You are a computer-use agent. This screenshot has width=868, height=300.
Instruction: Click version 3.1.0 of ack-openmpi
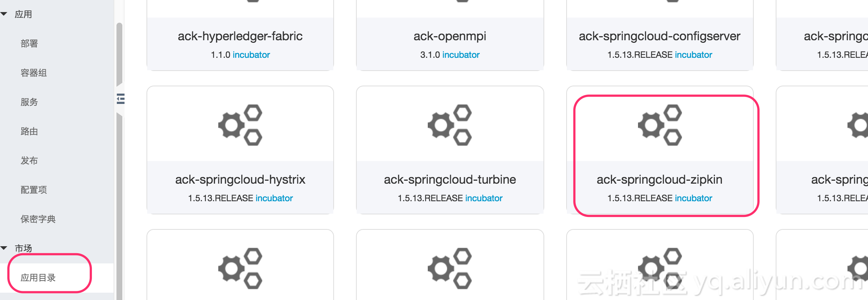point(430,55)
